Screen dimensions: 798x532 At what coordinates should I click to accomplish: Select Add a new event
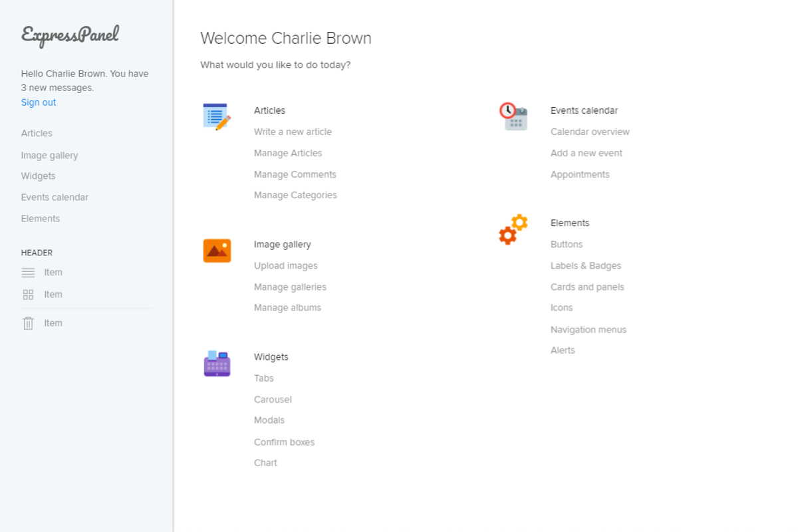point(587,153)
